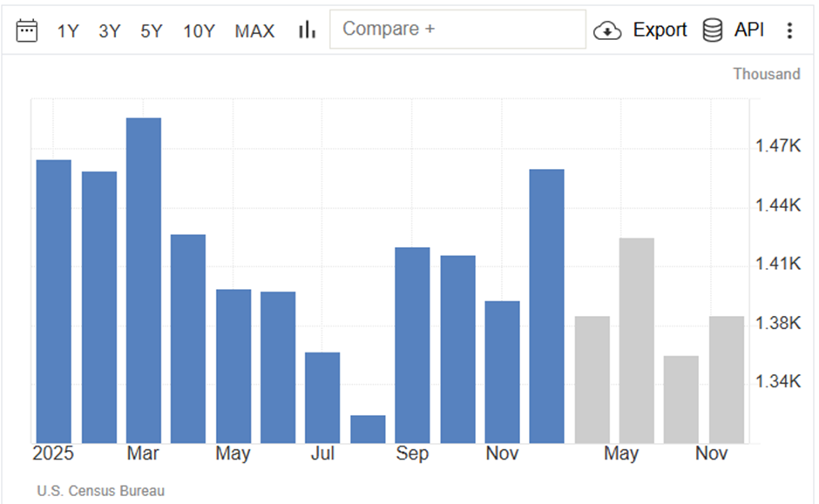Click the 'Thousand' unit label
Screen dimensions: 819x504
coord(766,74)
